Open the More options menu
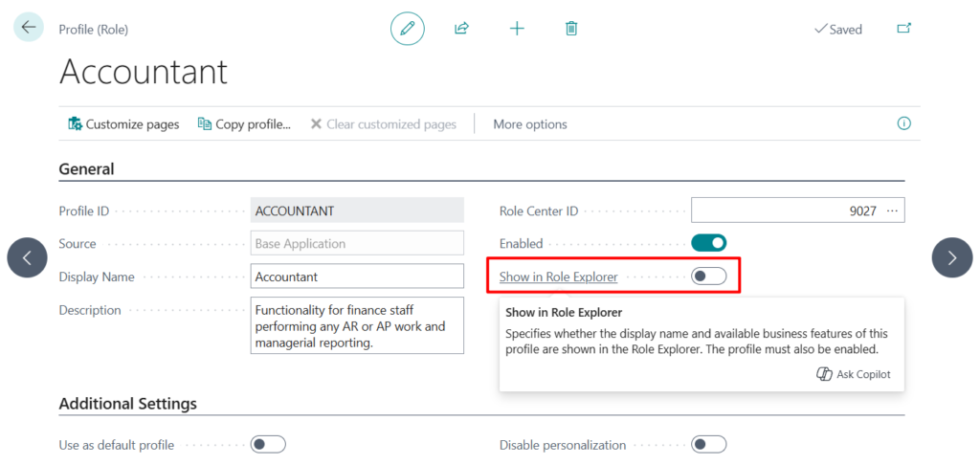 pyautogui.click(x=530, y=124)
